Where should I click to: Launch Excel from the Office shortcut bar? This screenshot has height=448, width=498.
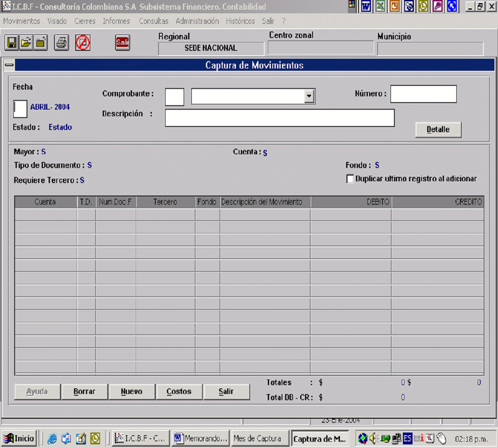(380, 7)
